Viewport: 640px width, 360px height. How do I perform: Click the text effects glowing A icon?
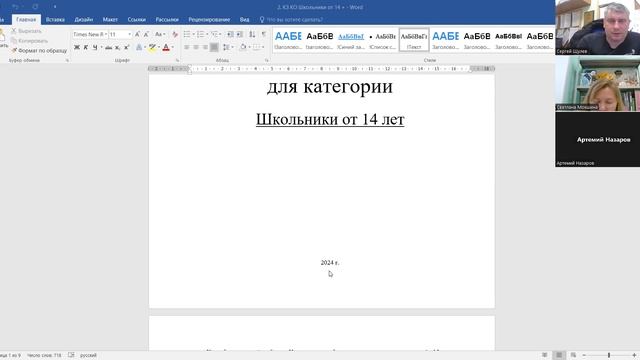click(139, 48)
